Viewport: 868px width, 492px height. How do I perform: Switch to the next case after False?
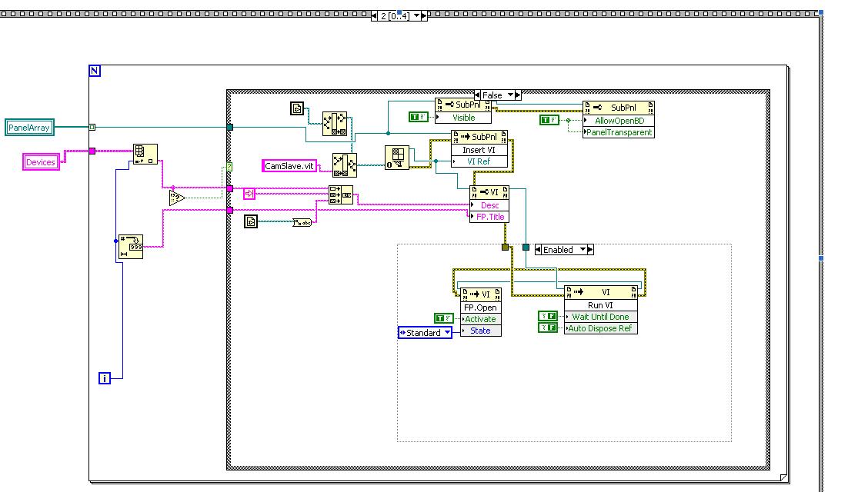point(518,95)
